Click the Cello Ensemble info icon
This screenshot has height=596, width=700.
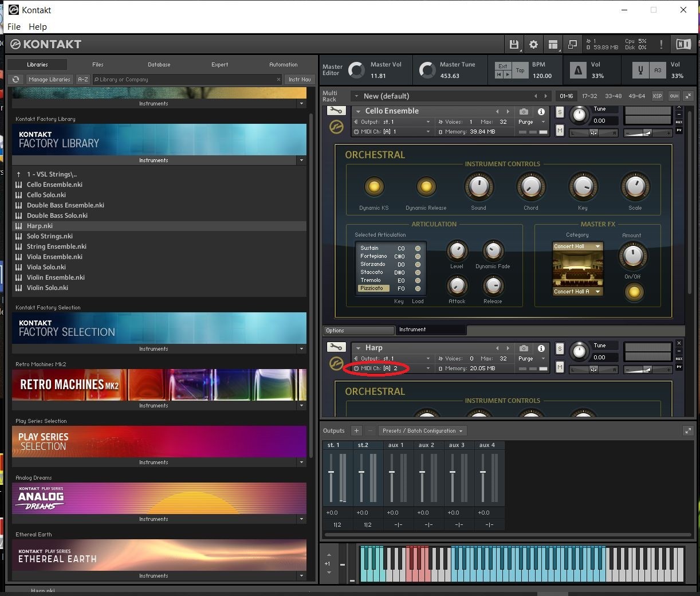point(541,112)
